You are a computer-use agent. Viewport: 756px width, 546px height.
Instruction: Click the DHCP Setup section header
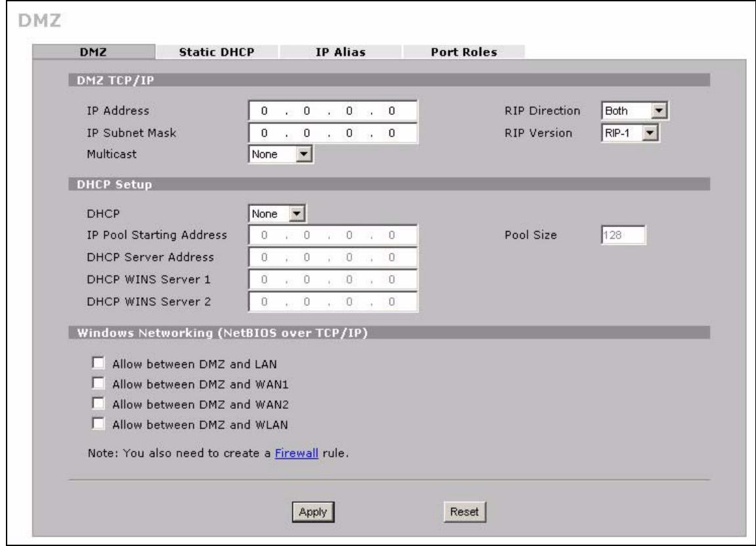[x=389, y=184]
